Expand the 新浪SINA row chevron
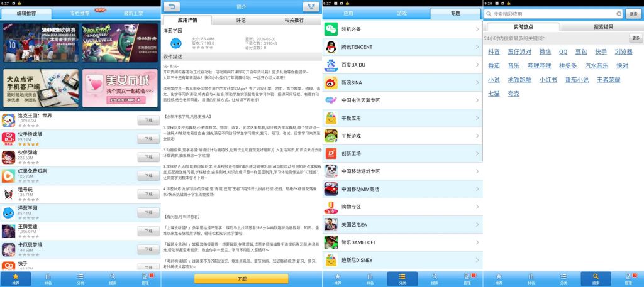Viewport: 644px width, 287px height. pyautogui.click(x=477, y=82)
